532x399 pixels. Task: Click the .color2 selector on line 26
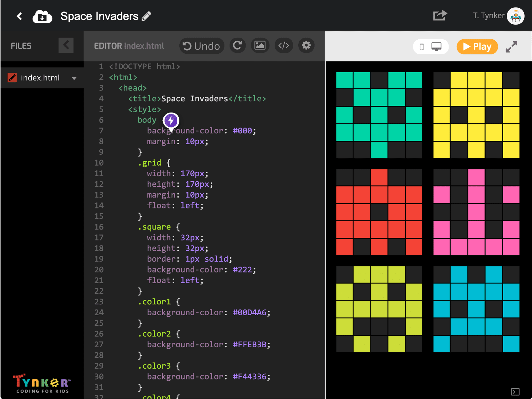coord(154,334)
